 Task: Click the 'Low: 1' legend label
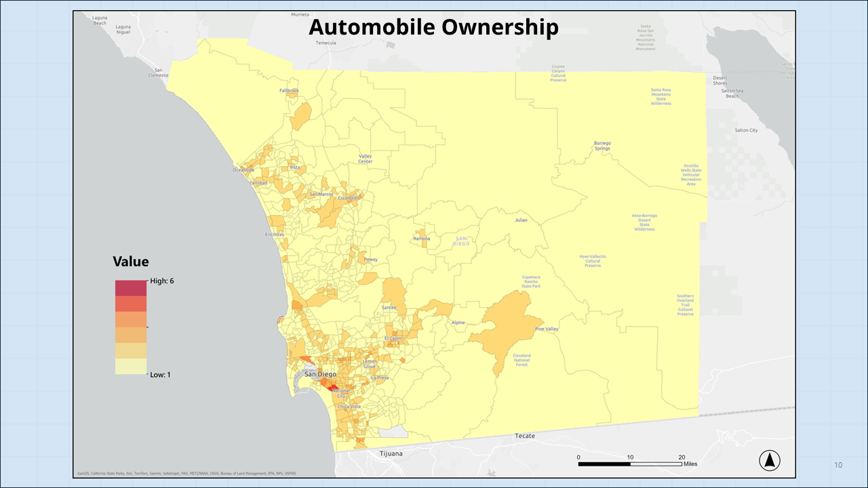(x=161, y=374)
